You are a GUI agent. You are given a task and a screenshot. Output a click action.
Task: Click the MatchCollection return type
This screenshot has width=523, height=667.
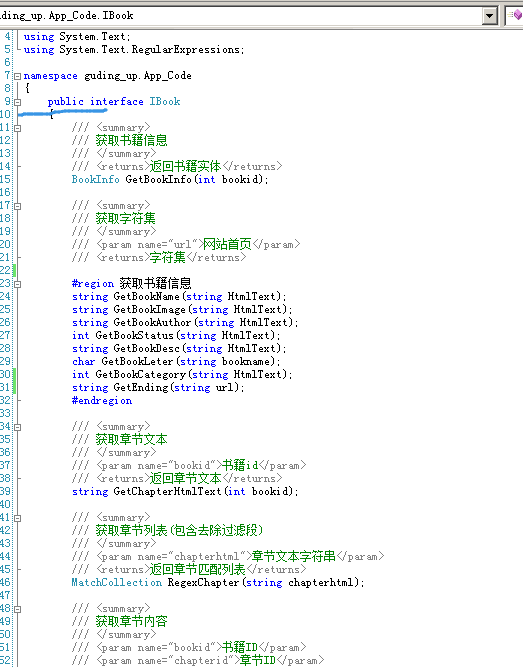point(117,583)
